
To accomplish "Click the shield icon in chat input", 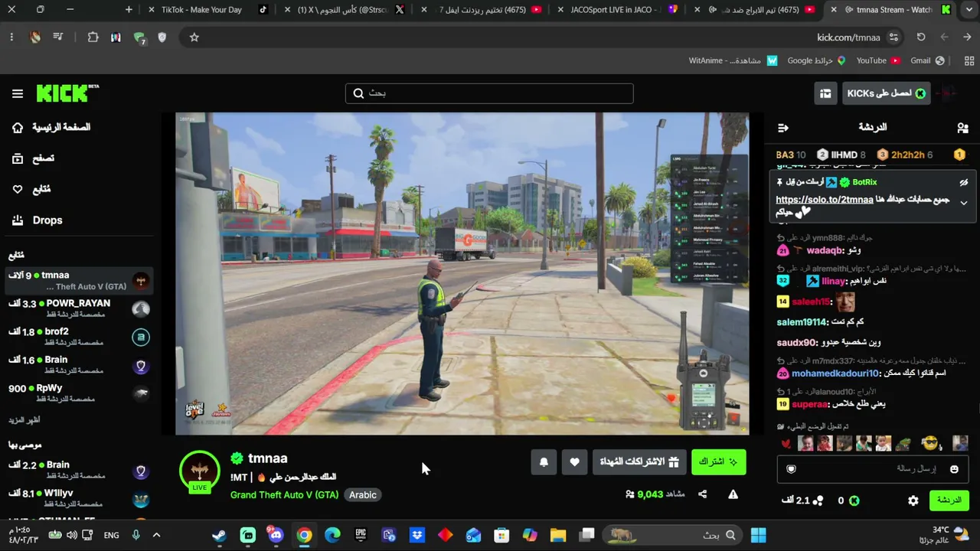I will tap(792, 469).
